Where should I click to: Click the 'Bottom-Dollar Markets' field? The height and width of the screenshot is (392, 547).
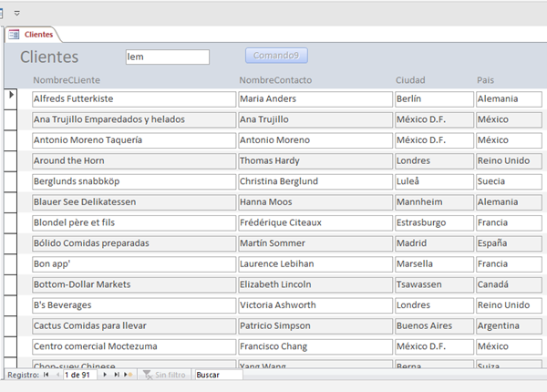134,284
